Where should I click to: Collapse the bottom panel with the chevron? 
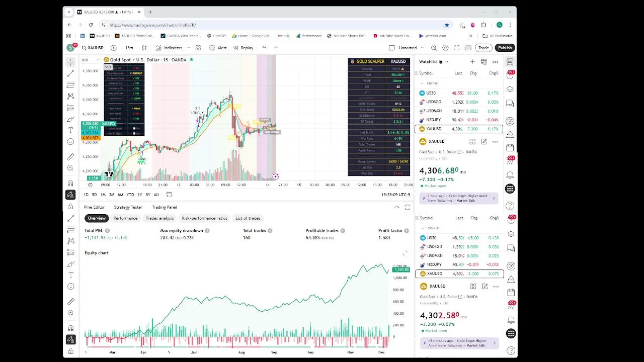tap(396, 207)
